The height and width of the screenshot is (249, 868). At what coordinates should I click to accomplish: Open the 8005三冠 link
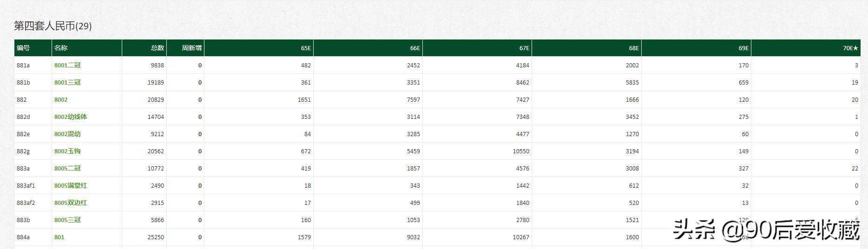coord(67,220)
